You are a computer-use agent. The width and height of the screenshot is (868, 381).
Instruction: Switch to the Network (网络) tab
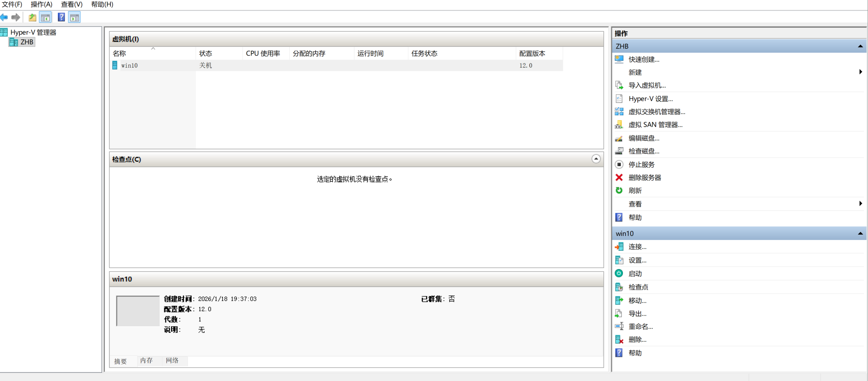point(172,360)
